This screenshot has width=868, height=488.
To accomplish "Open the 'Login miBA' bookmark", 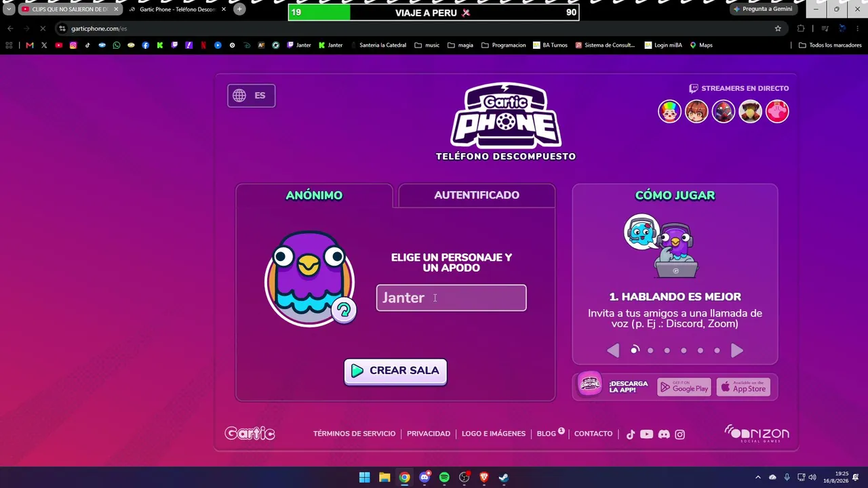I will [663, 45].
